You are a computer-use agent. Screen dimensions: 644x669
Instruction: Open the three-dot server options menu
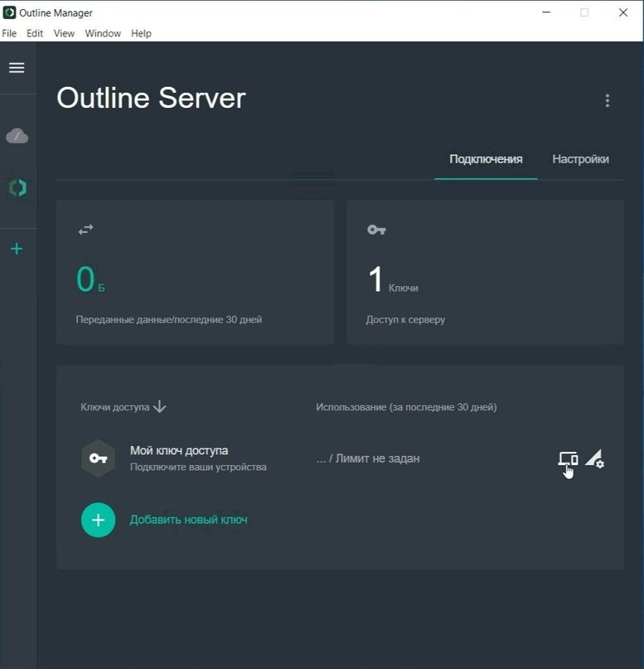point(608,100)
